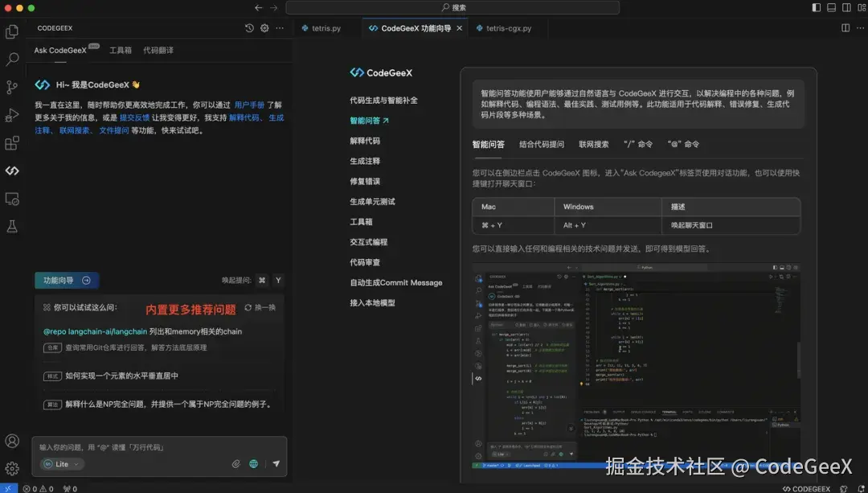868x493 pixels.
Task: Open the CodeGeeX icon in the activity bar
Action: pos(12,170)
